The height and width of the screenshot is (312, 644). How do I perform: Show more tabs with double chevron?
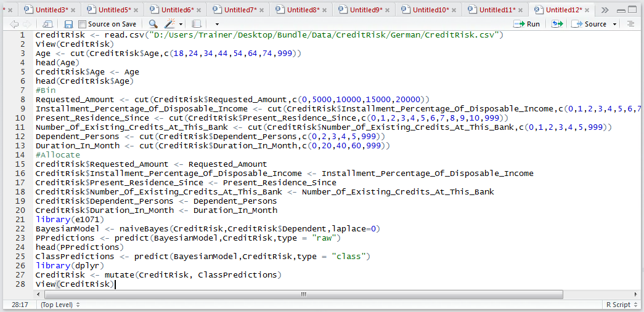tap(605, 10)
